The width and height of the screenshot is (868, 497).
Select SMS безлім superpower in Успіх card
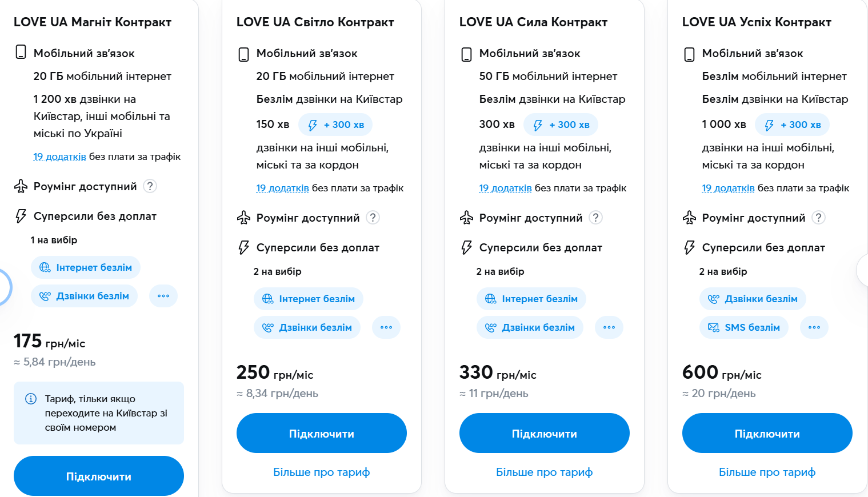point(744,327)
